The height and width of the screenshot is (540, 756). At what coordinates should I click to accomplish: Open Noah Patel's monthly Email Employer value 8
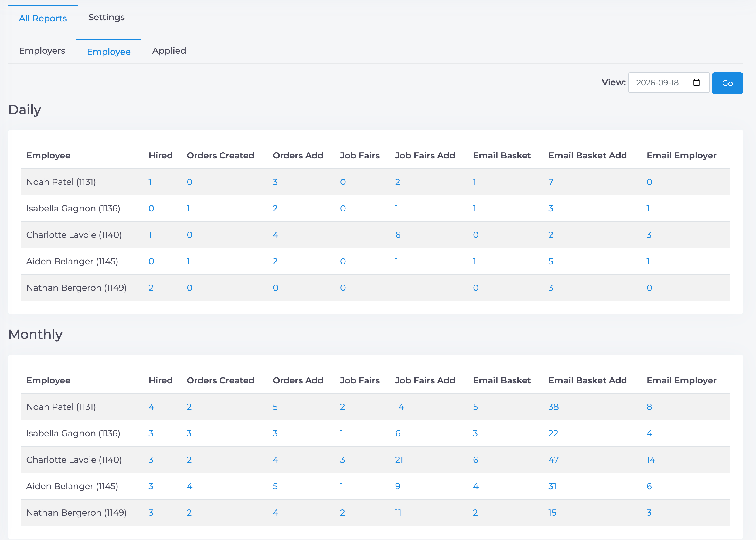649,407
